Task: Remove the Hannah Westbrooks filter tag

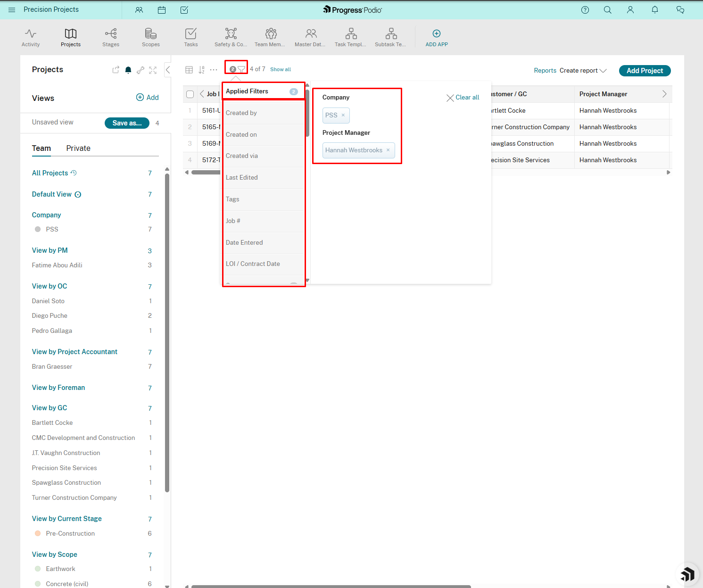Action: pos(388,150)
